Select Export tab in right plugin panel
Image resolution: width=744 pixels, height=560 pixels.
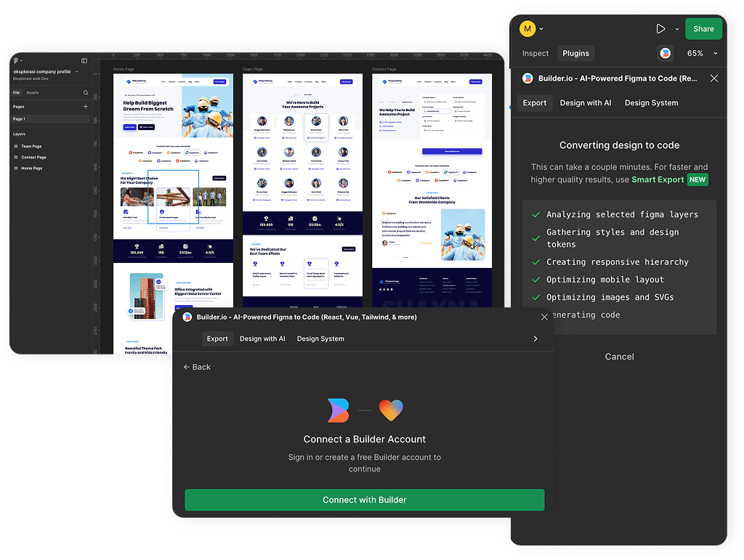point(534,103)
